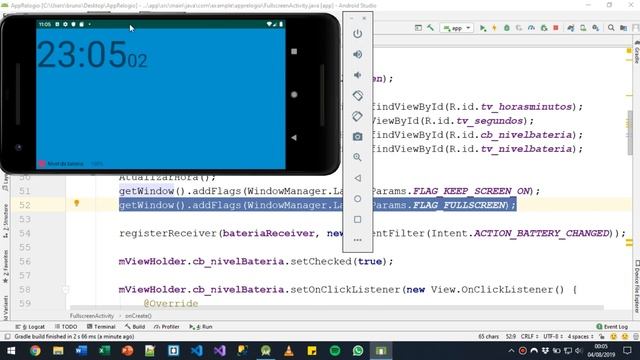Open the 'app' run configuration dropdown

click(457, 28)
